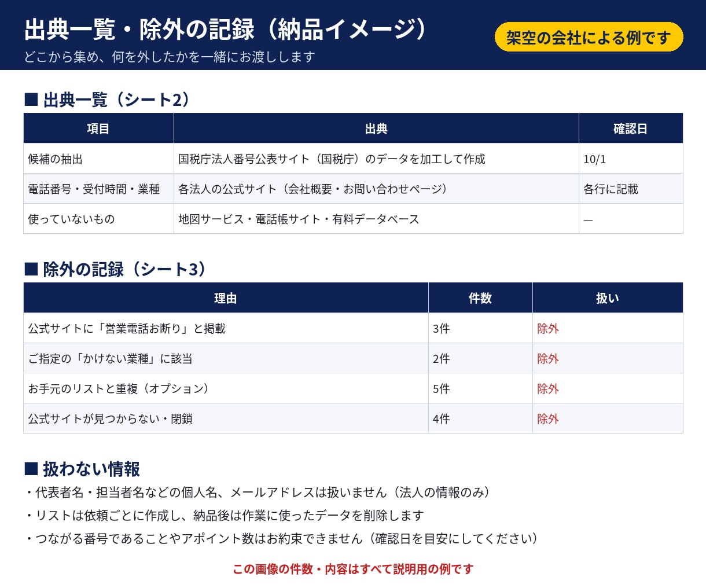Click the 3件 count cell

pos(480,328)
